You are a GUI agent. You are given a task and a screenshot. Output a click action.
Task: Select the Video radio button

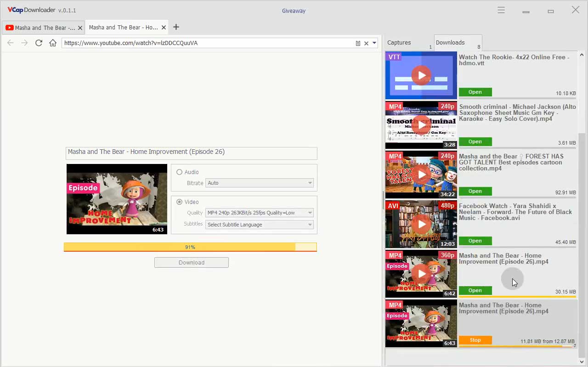(180, 202)
